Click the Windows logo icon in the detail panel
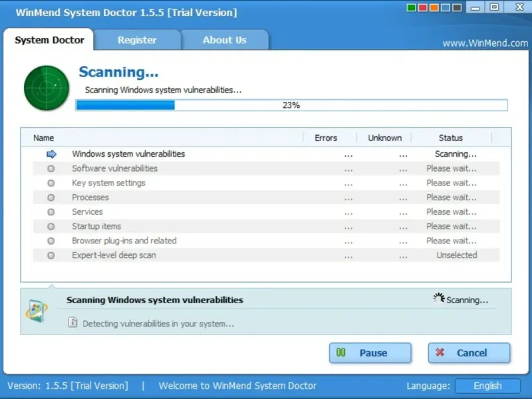The image size is (532, 399). tap(37, 311)
